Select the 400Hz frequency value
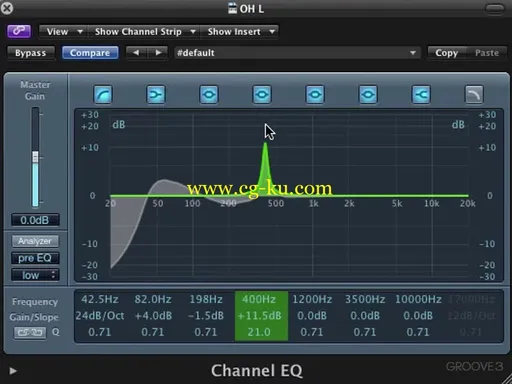 pyautogui.click(x=259, y=299)
